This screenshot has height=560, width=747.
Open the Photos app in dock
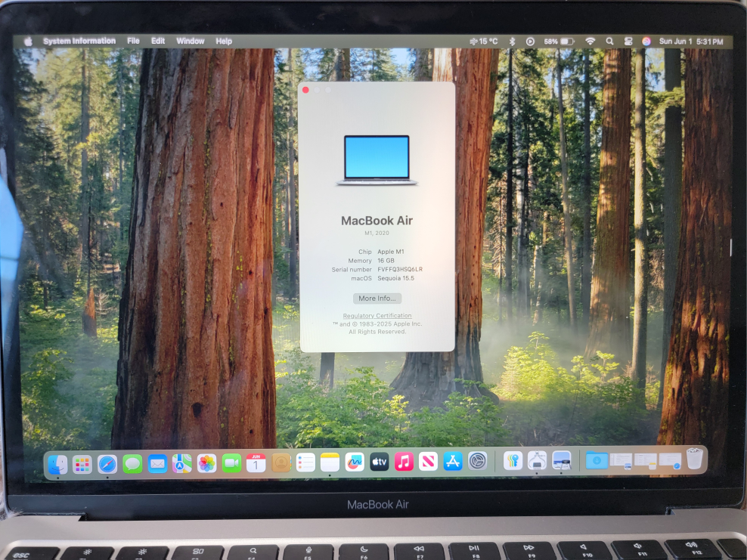coord(206,463)
